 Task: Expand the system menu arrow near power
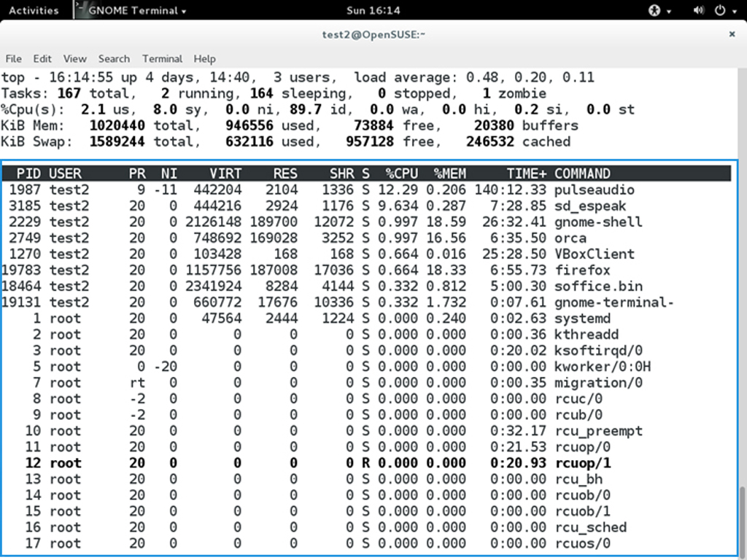click(x=734, y=11)
